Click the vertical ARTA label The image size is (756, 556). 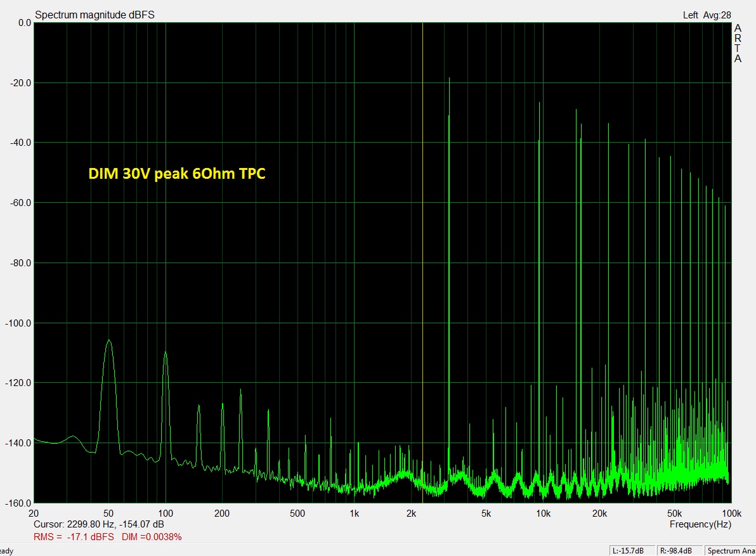point(738,43)
